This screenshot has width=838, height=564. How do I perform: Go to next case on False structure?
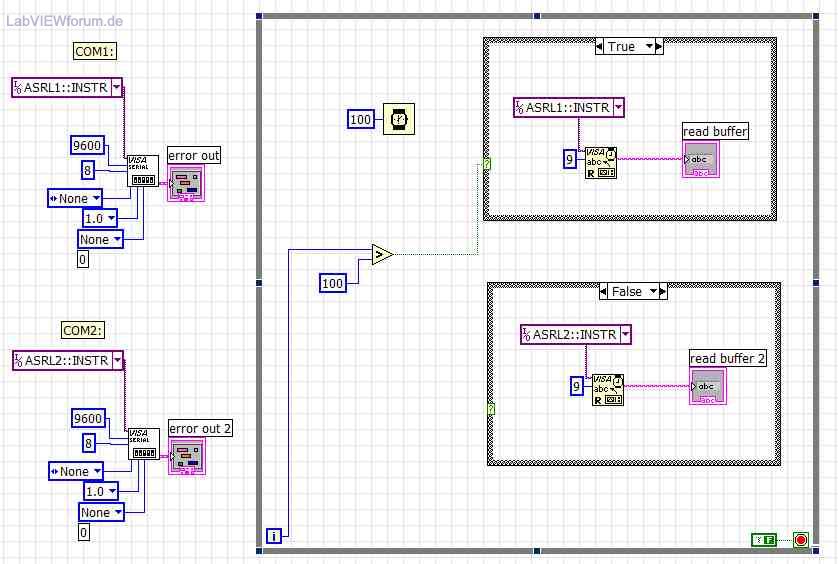tap(663, 291)
